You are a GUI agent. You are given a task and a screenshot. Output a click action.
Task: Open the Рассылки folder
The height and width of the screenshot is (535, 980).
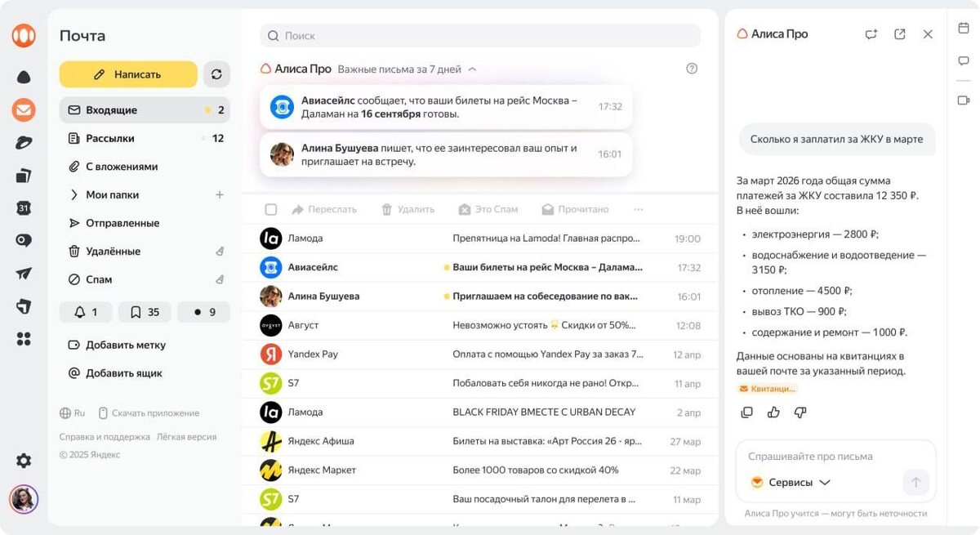pyautogui.click(x=145, y=138)
